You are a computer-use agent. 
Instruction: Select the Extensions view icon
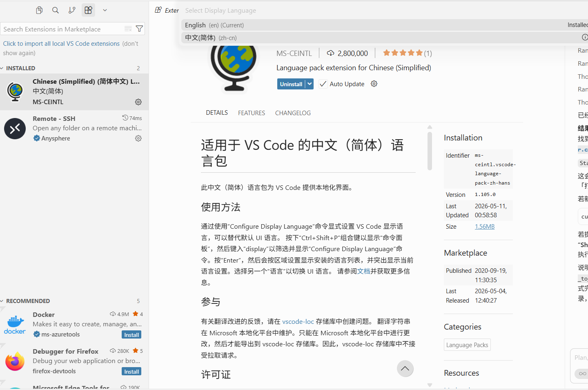(x=88, y=10)
